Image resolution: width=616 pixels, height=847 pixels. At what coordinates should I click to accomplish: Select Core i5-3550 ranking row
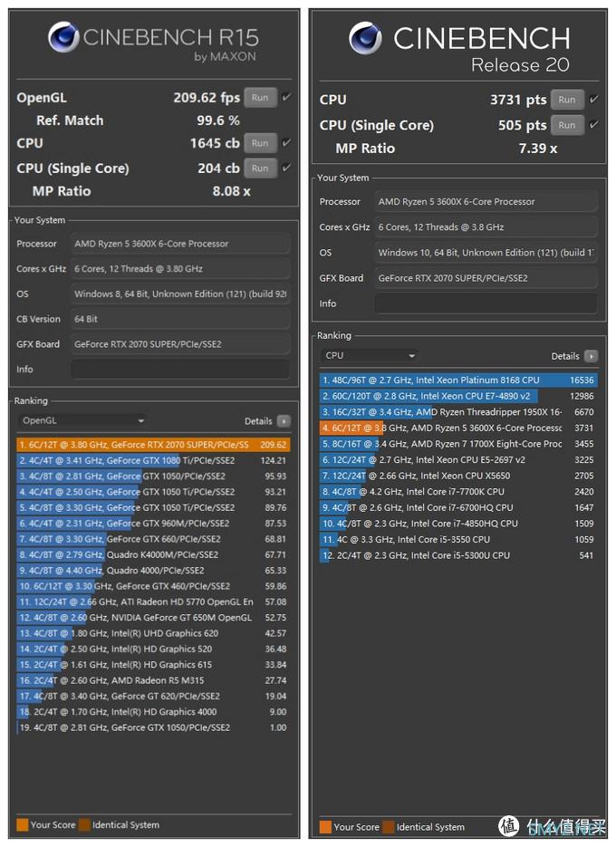(x=458, y=540)
